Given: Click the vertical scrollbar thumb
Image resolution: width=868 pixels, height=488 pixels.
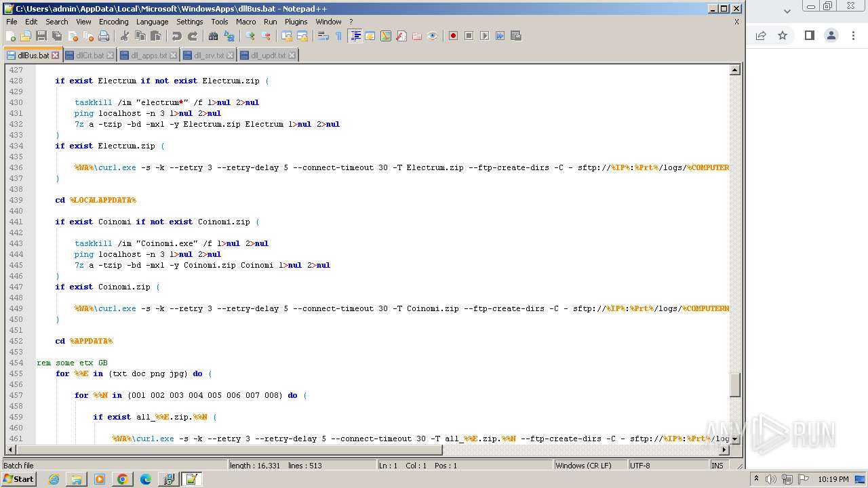Looking at the screenshot, I should coord(734,385).
